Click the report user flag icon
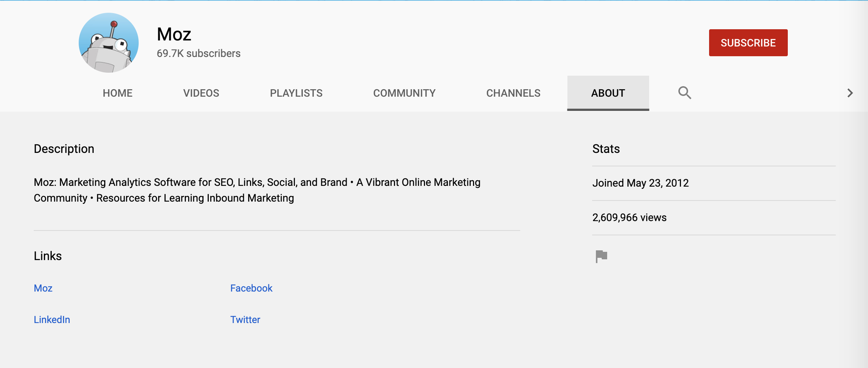The height and width of the screenshot is (368, 868). coord(602,256)
